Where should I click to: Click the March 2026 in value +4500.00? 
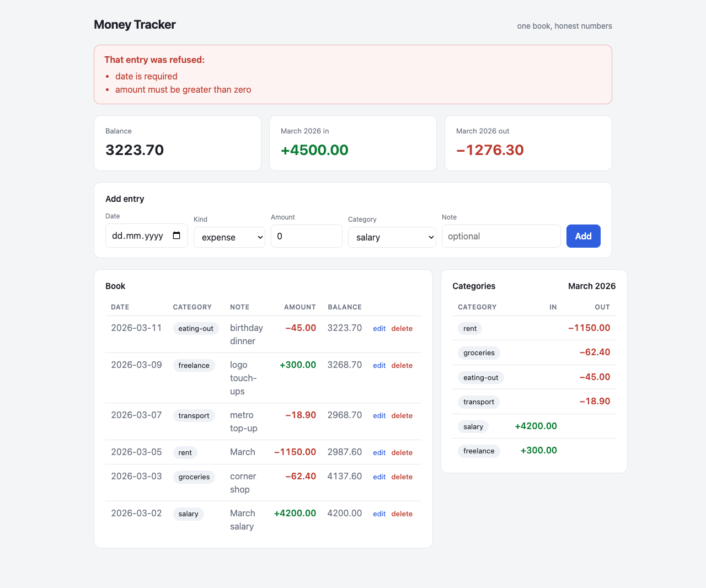coord(314,150)
